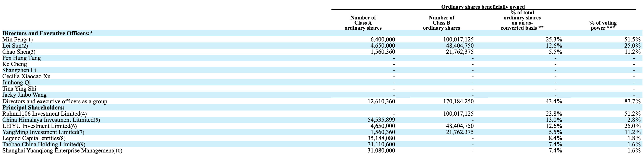
Task: Click Shanghai Yuanqiong's voting power 1.6%
Action: [x=634, y=151]
